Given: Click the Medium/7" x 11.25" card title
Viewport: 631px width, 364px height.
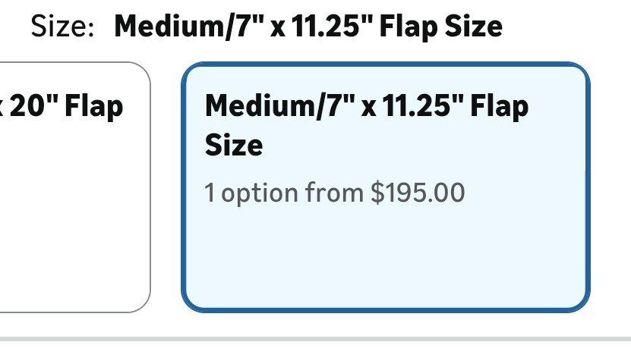Looking at the screenshot, I should (x=367, y=106).
